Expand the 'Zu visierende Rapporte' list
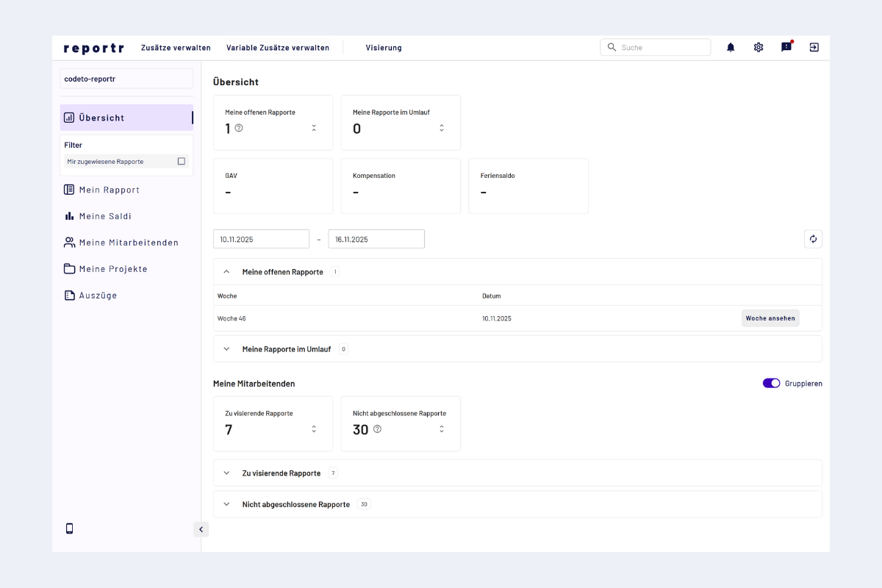Viewport: 882px width, 588px height. click(x=226, y=473)
